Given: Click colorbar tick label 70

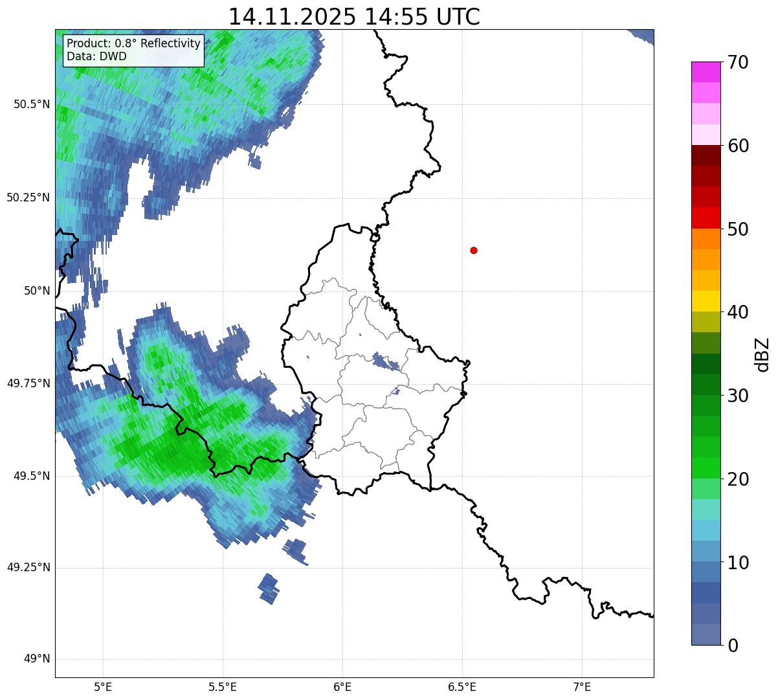Looking at the screenshot, I should tap(738, 62).
